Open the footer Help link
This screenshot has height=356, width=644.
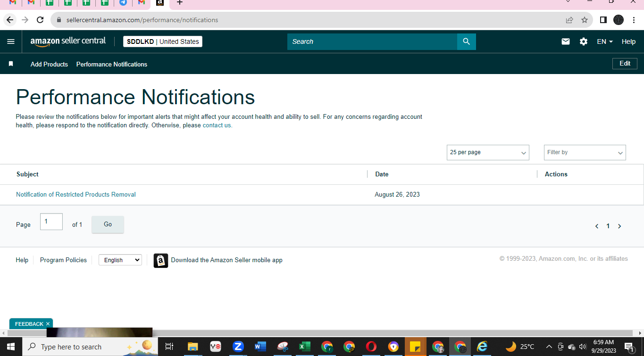[22, 260]
